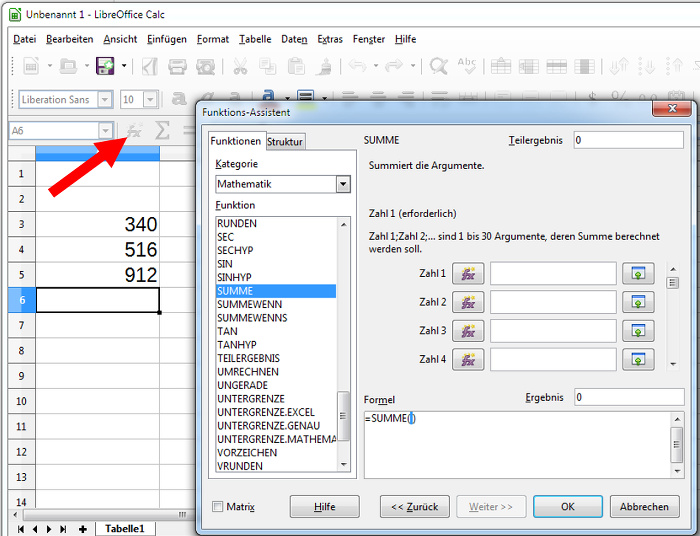
Task: Open the Redo history dropdown arrow
Action: point(413,66)
